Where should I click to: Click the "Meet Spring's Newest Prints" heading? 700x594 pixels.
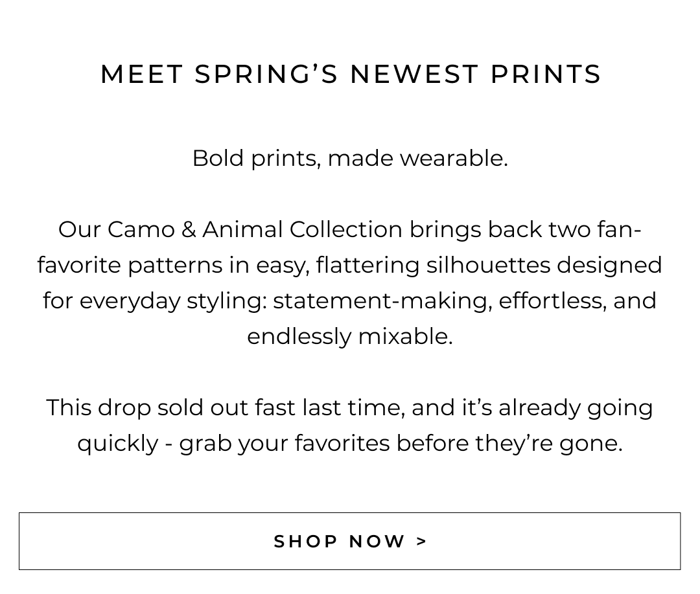351,74
